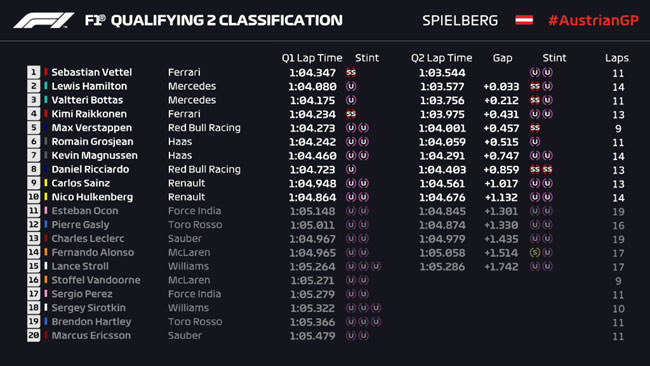Click position number 1 box
The image size is (650, 366).
(34, 72)
